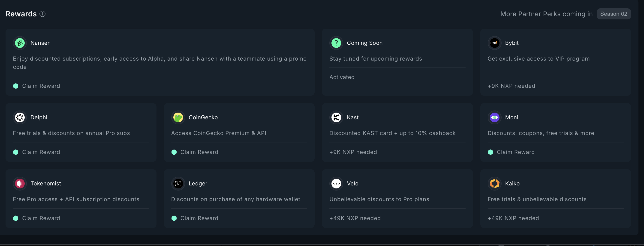Click Kaiko's +49K NXP needed text
The height and width of the screenshot is (246, 644).
click(513, 218)
